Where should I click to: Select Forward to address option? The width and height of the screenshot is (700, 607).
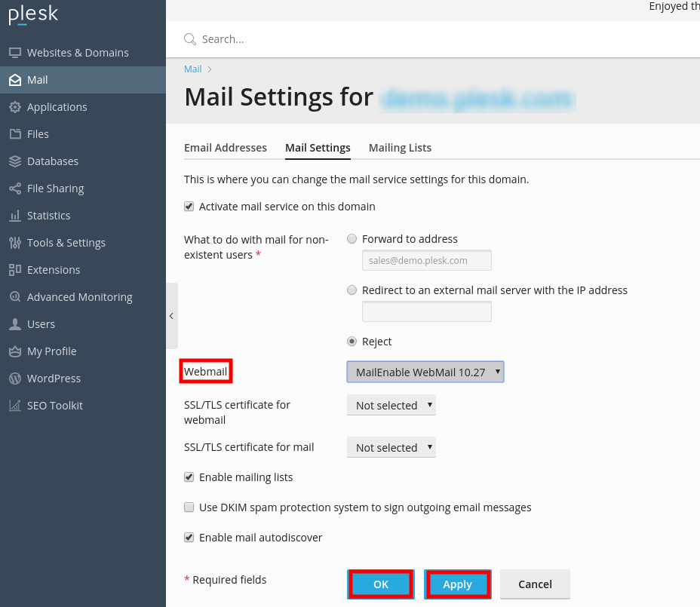coord(352,239)
